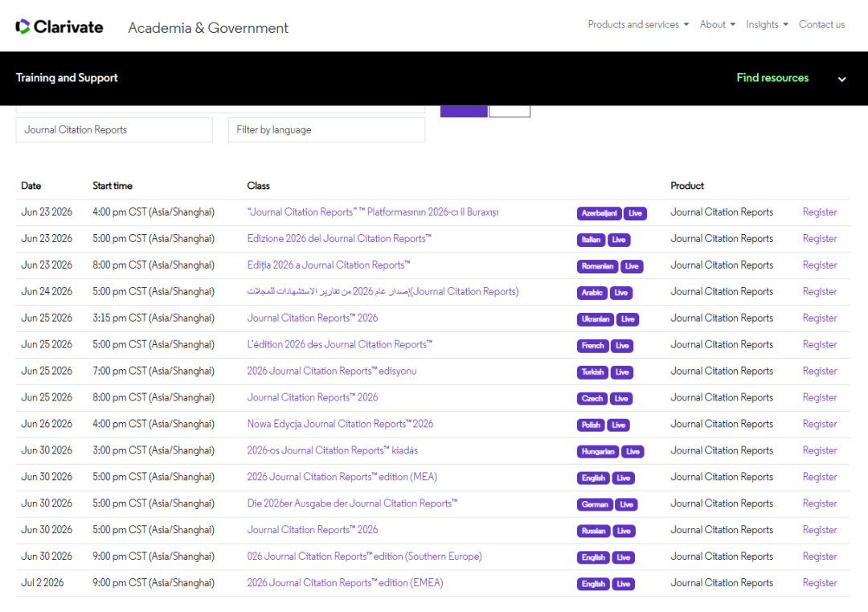The image size is (868, 612).
Task: Click the Hungarian language badge
Action: click(x=598, y=451)
